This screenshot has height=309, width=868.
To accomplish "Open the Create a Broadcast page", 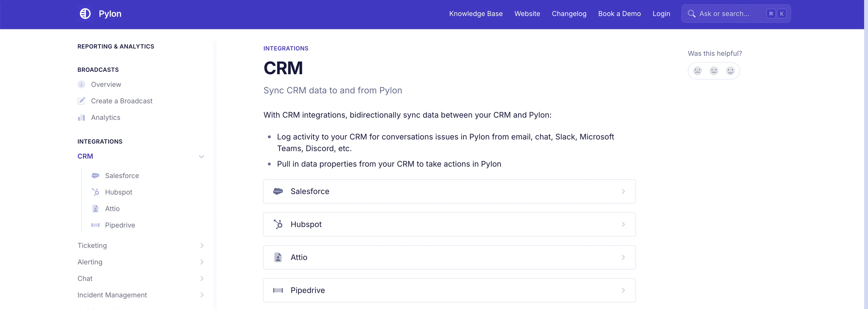I will point(122,101).
